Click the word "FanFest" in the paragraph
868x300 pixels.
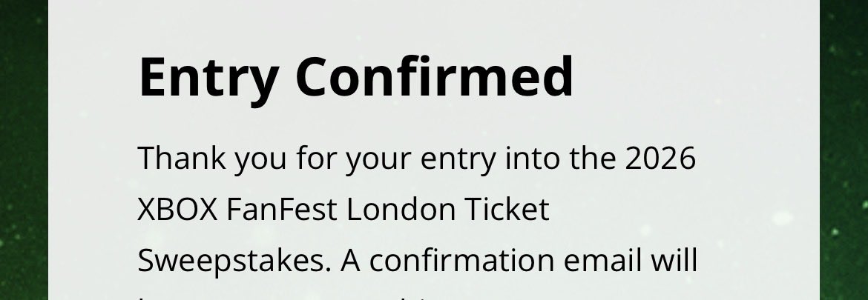pos(282,210)
